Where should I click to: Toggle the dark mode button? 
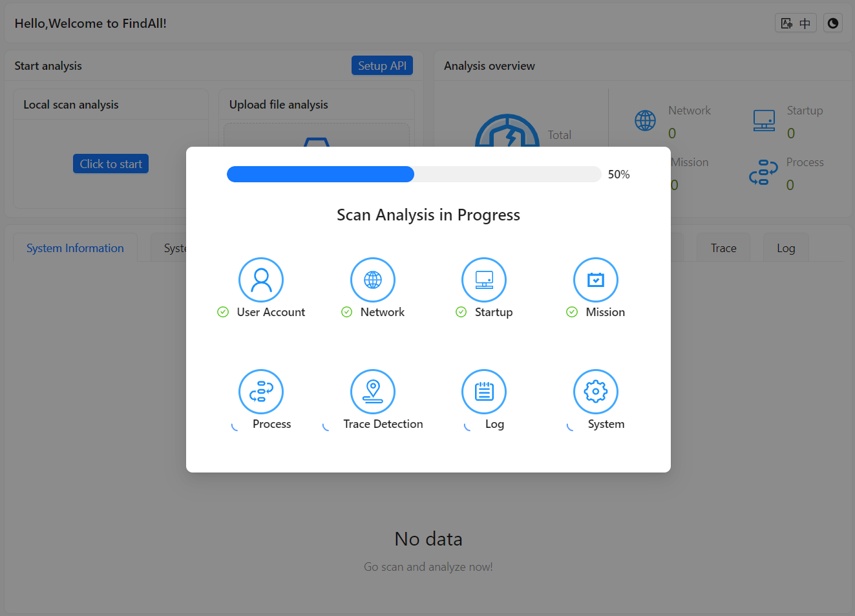click(833, 23)
